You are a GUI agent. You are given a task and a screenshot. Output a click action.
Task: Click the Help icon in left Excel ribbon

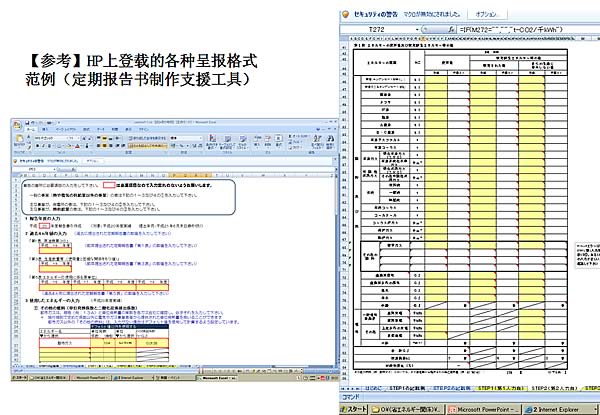[x=318, y=129]
